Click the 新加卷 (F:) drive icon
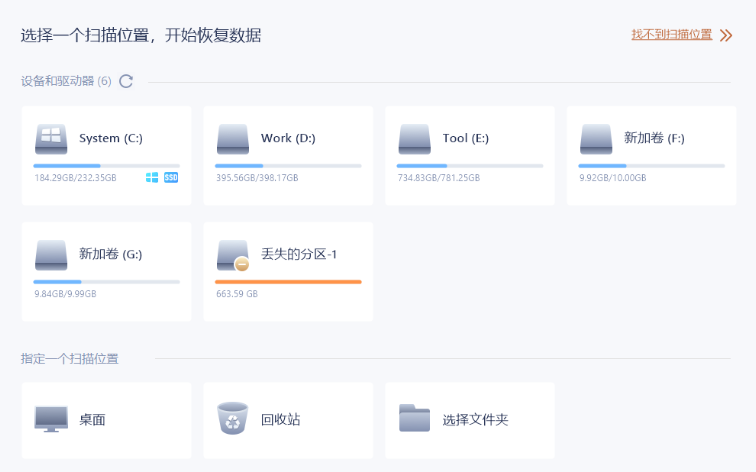Screen dimensions: 756x472 coord(596,139)
